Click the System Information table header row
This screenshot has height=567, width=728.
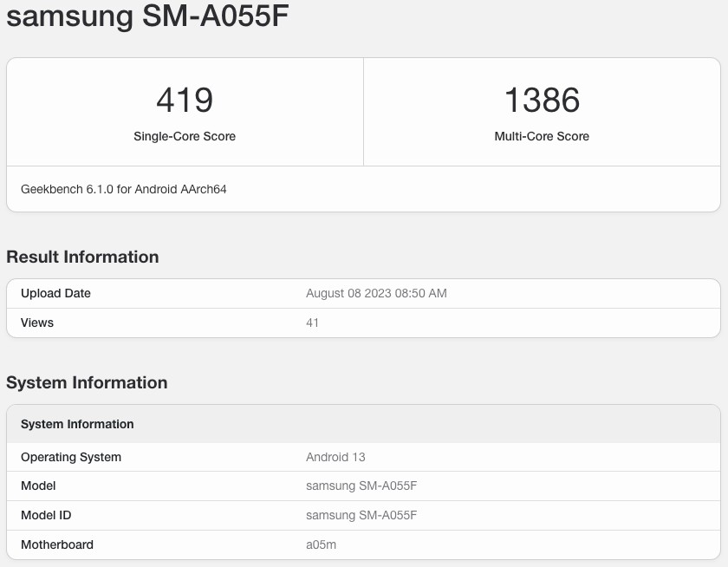(363, 424)
